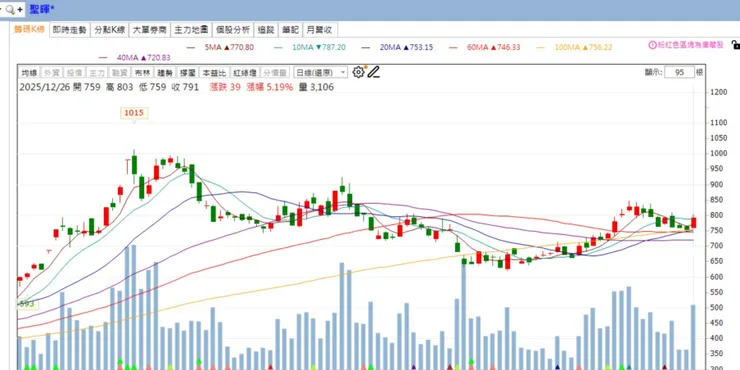This screenshot has width=740, height=370.
Task: Switch to the 即時走勢 tab
Action: (x=70, y=30)
